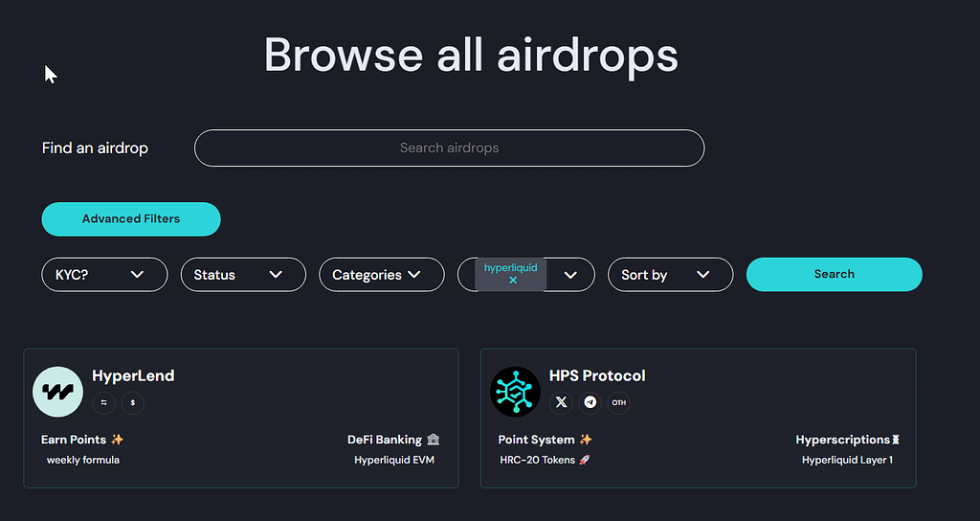Click the DeFi Banking label
This screenshot has height=521, width=980.
coord(393,440)
